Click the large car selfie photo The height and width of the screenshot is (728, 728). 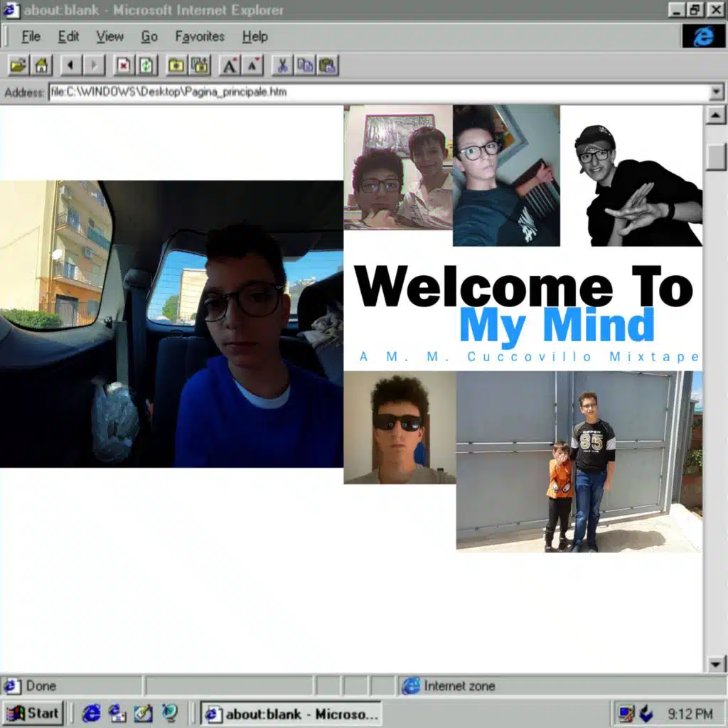[172, 323]
